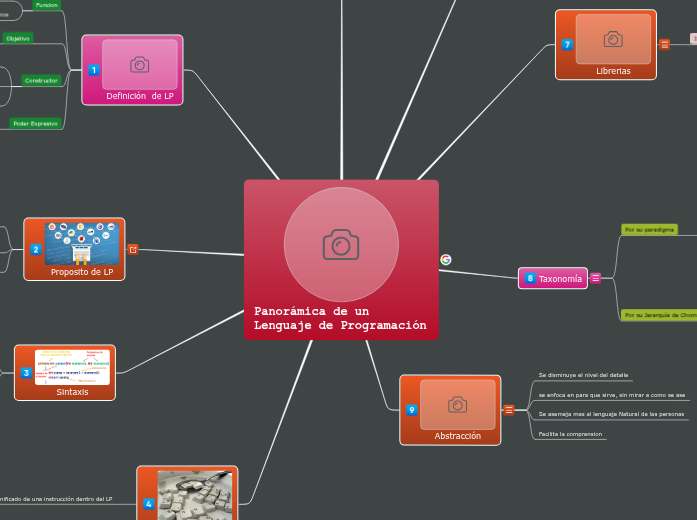Viewport: 697px width, 520px height.
Task: Open the external link icon on Proposito de LP
Action: [x=133, y=249]
